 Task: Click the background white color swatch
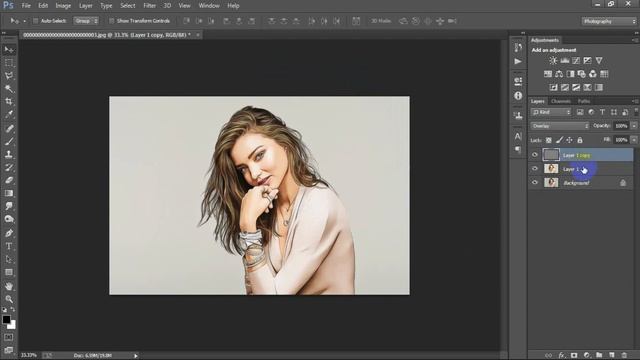click(x=12, y=325)
